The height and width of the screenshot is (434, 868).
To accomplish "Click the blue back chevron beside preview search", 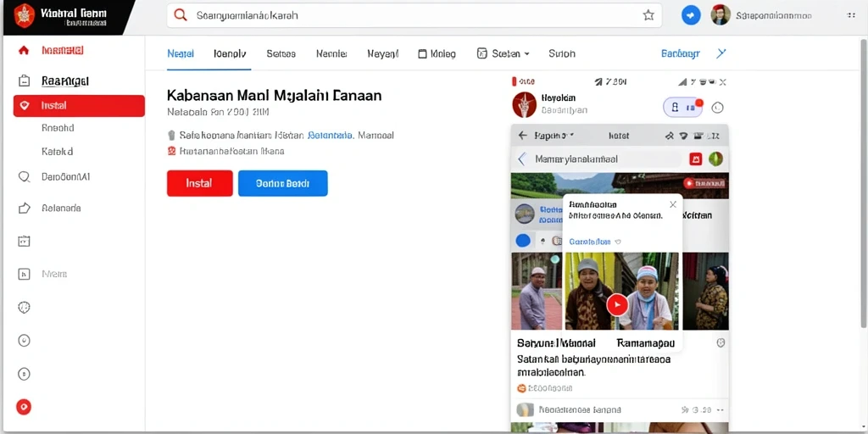I will [x=521, y=159].
